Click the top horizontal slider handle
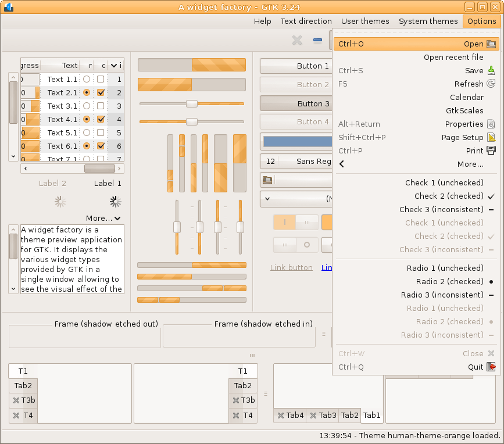Screen dimensions: 504x444 point(191,104)
